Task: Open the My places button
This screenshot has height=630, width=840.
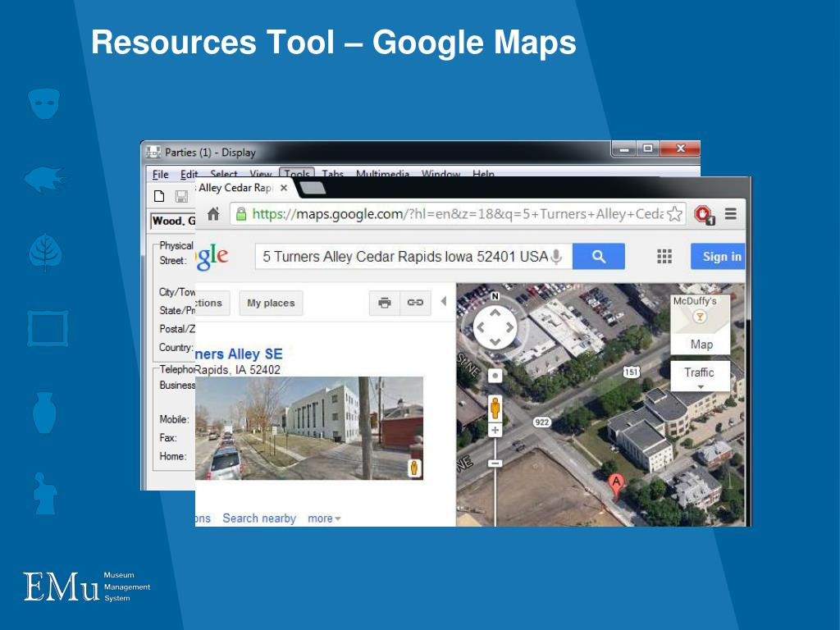Action: tap(271, 304)
